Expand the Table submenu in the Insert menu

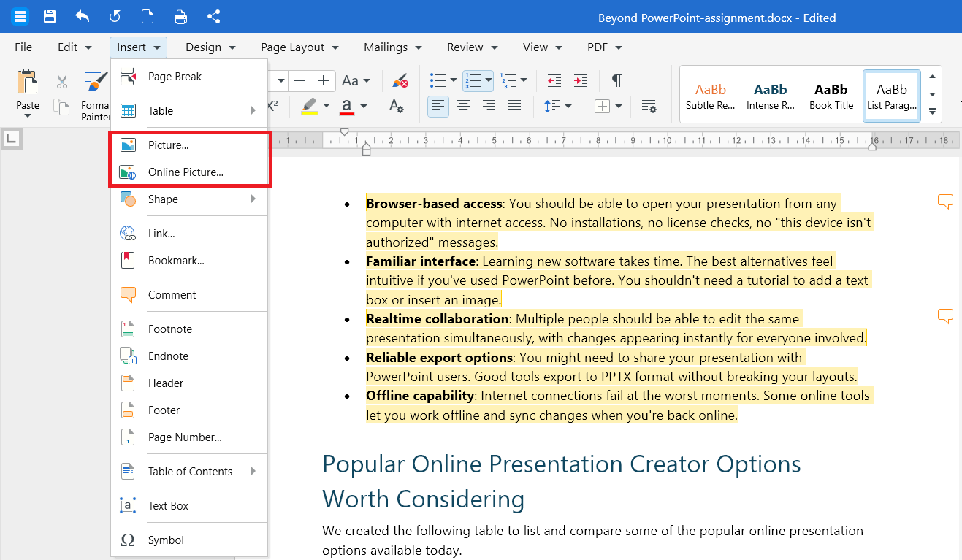[x=189, y=110]
